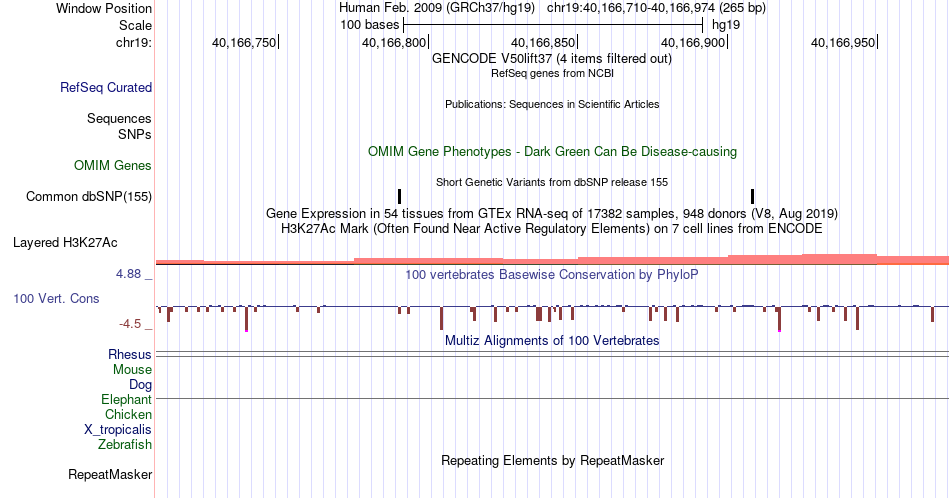This screenshot has width=950, height=498.
Task: Select the -4.5 PhyloP lower scale value
Action: pyautogui.click(x=130, y=324)
